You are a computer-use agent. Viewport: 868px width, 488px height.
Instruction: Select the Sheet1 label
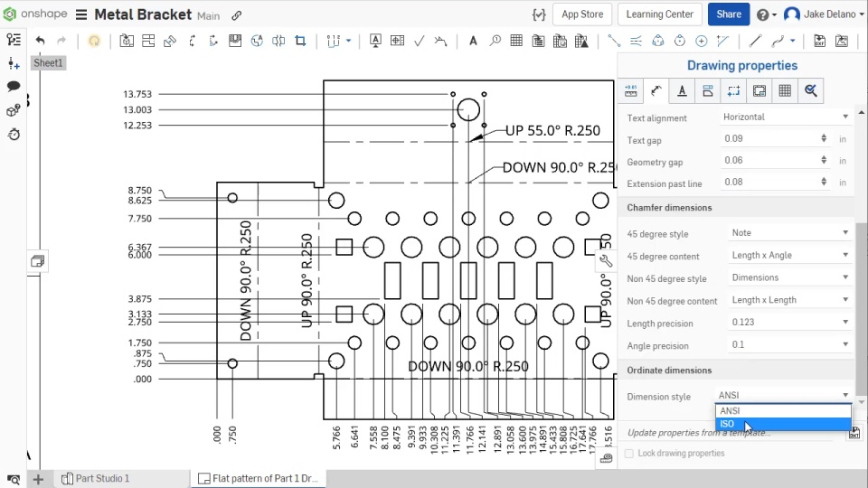click(48, 62)
